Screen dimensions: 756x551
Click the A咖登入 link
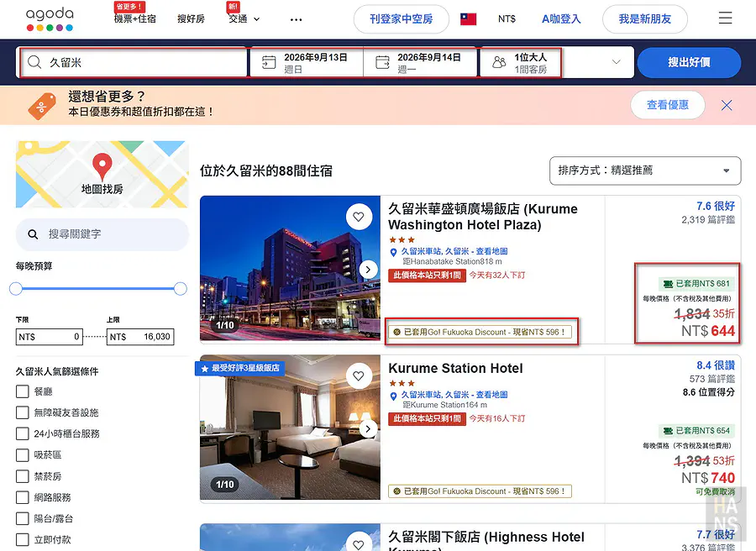561,18
